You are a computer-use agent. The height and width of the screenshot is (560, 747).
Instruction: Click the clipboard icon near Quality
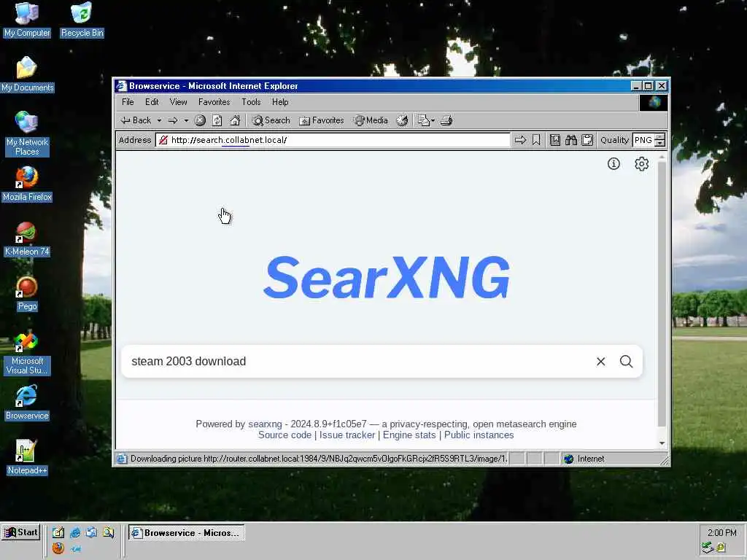[587, 140]
